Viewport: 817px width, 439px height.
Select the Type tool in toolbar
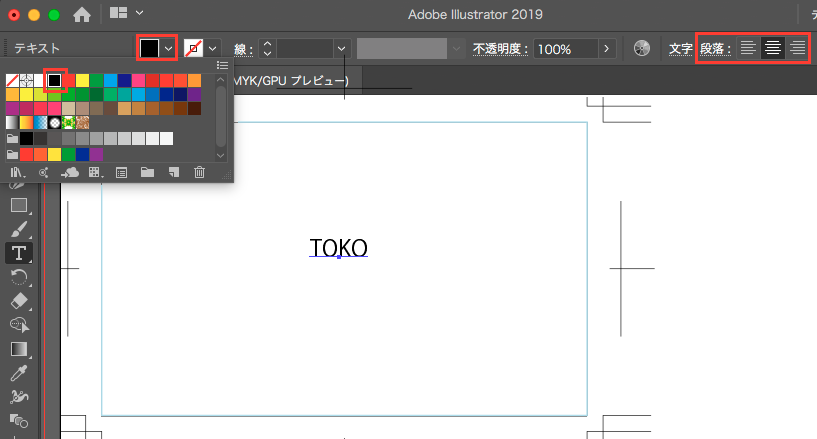pyautogui.click(x=18, y=252)
